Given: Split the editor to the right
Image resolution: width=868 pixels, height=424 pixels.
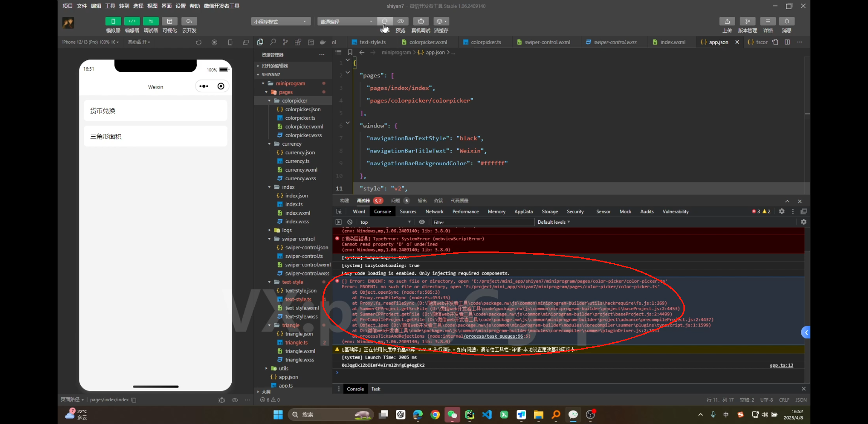Looking at the screenshot, I should pos(787,42).
